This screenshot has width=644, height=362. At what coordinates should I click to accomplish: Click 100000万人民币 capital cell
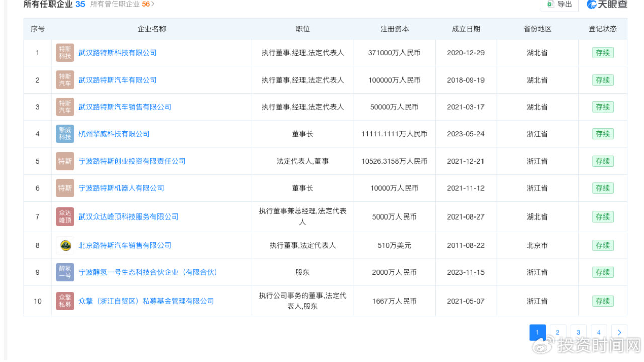[394, 80]
